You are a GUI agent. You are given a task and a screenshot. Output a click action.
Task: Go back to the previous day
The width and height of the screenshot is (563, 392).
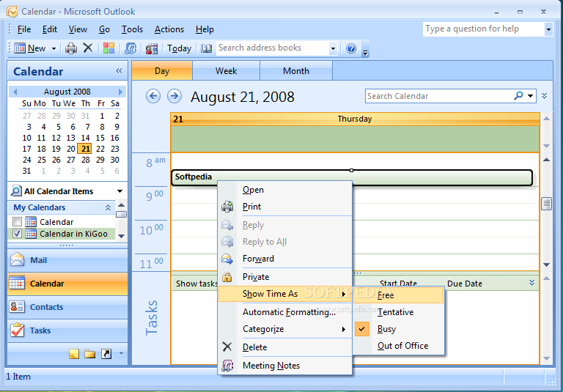point(153,96)
